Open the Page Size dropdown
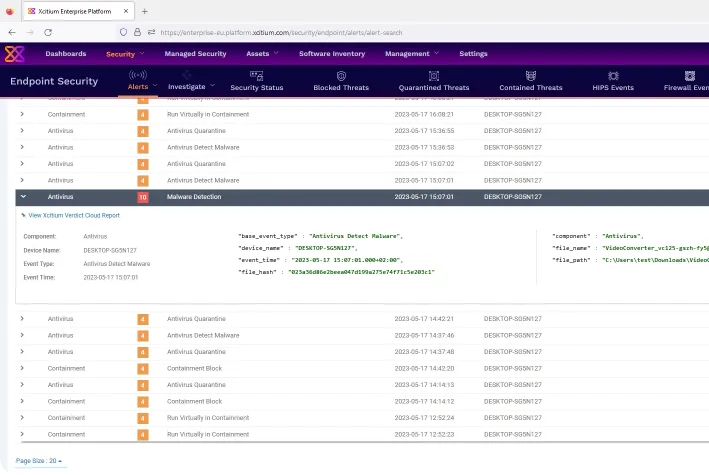Screen dimensions: 709x475 tap(38, 461)
